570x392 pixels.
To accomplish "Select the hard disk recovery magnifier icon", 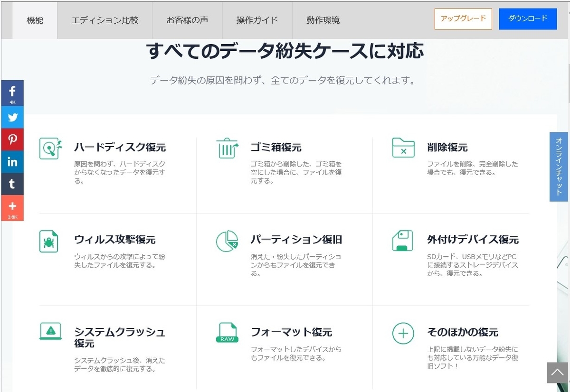I will 50,148.
